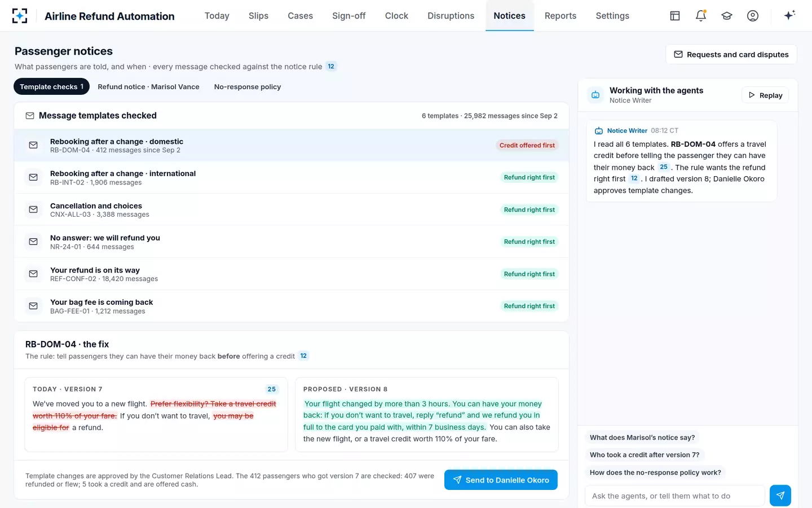Click the Passenger notices page heading

[64, 51]
